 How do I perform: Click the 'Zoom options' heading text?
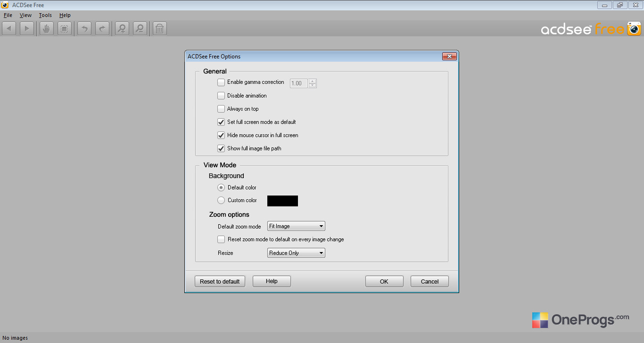[229, 214]
